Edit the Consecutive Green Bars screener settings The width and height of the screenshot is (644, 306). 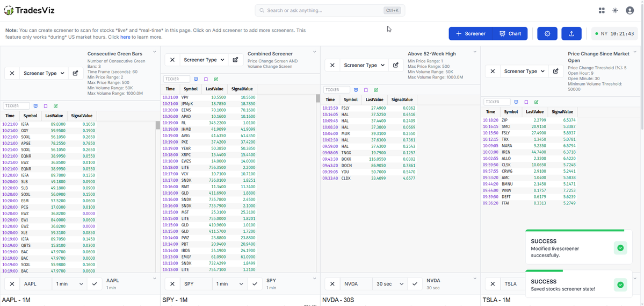click(x=76, y=73)
